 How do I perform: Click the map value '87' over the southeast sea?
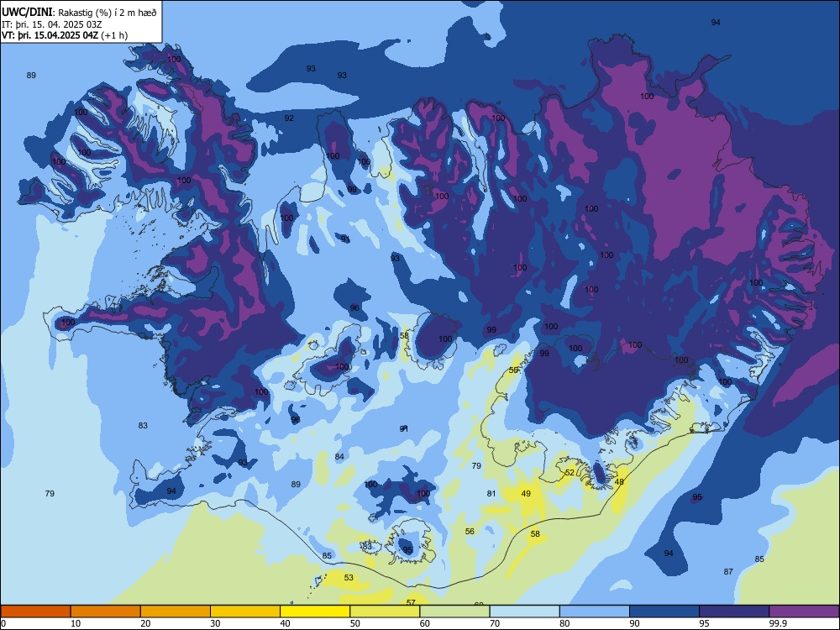click(x=728, y=571)
